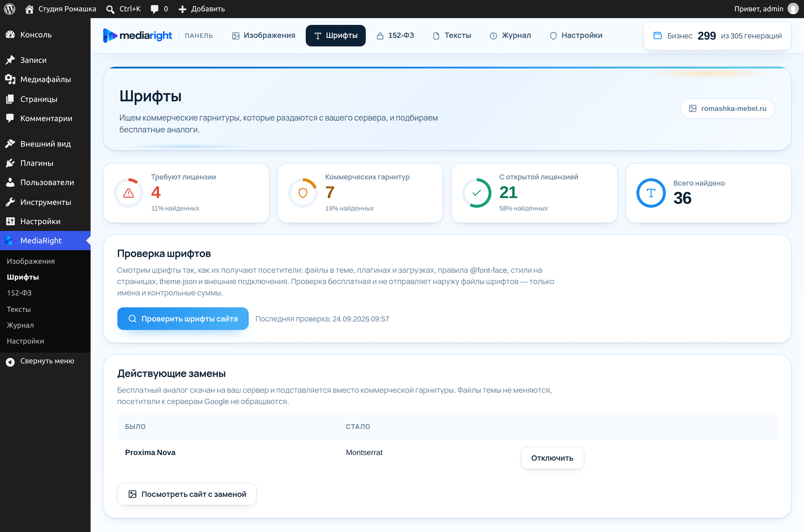The image size is (804, 532).
Task: Click Отключить for Proxima Nova replacement
Action: point(552,458)
